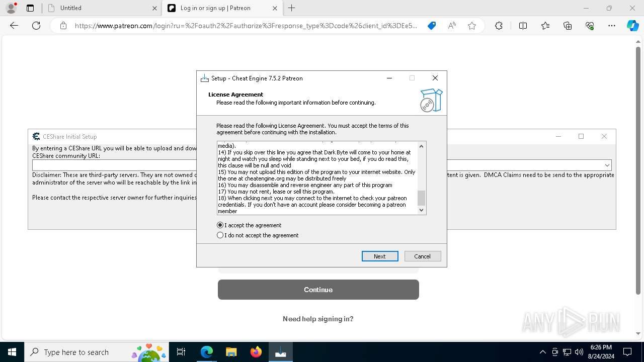Viewport: 644px width, 362px height.
Task: Click the setup installer taskbar icon
Action: tap(280, 352)
